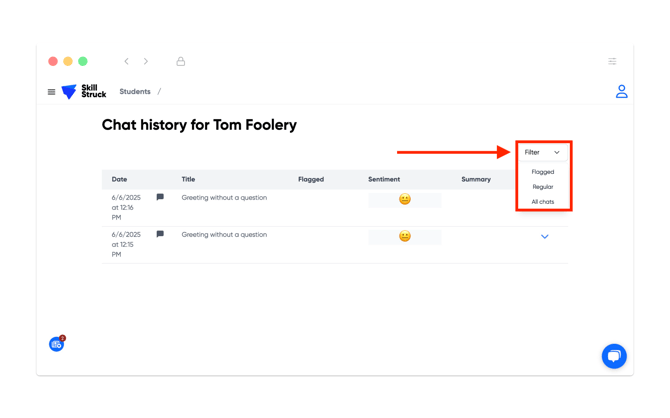Click the notification badge icon at bottom left

tap(57, 344)
